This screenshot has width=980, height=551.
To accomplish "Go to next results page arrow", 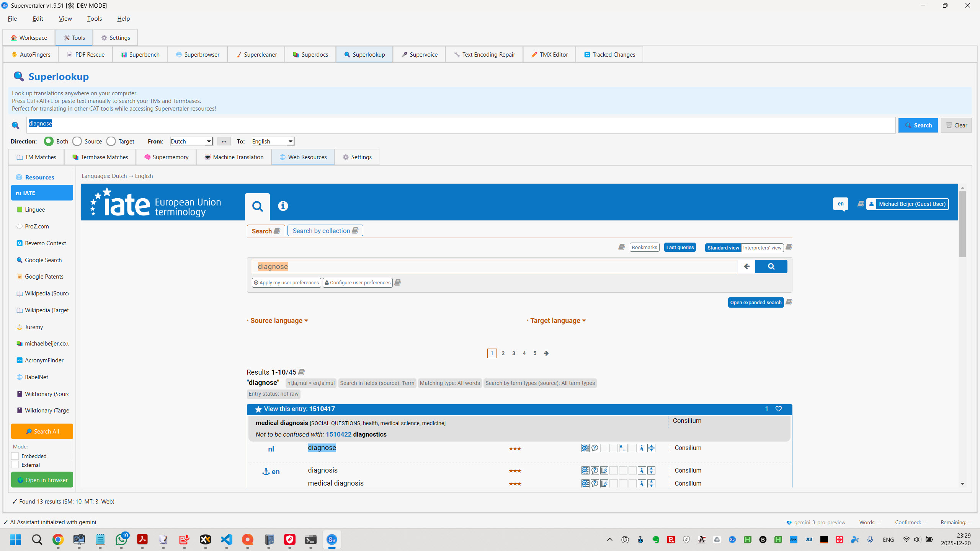I will tap(546, 353).
